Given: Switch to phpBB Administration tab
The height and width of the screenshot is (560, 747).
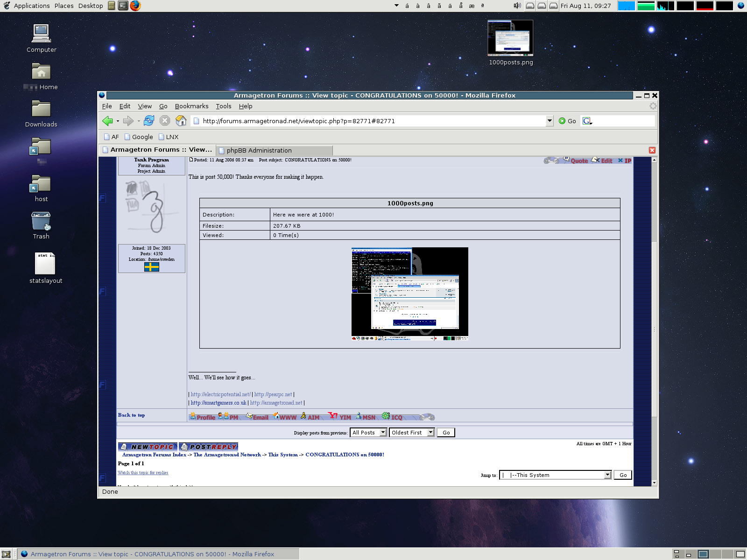Looking at the screenshot, I should tap(275, 150).
